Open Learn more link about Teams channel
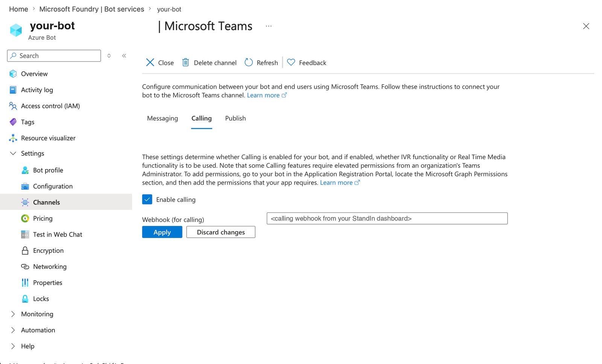 267,96
